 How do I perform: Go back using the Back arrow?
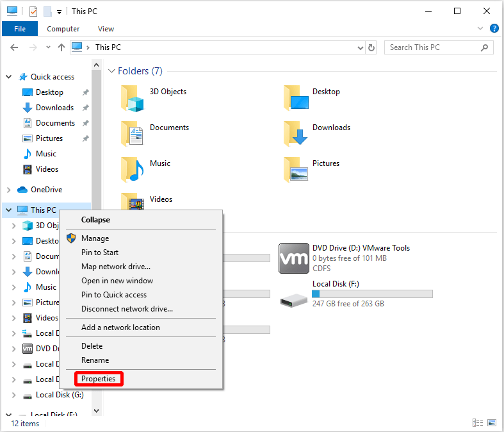[x=14, y=47]
